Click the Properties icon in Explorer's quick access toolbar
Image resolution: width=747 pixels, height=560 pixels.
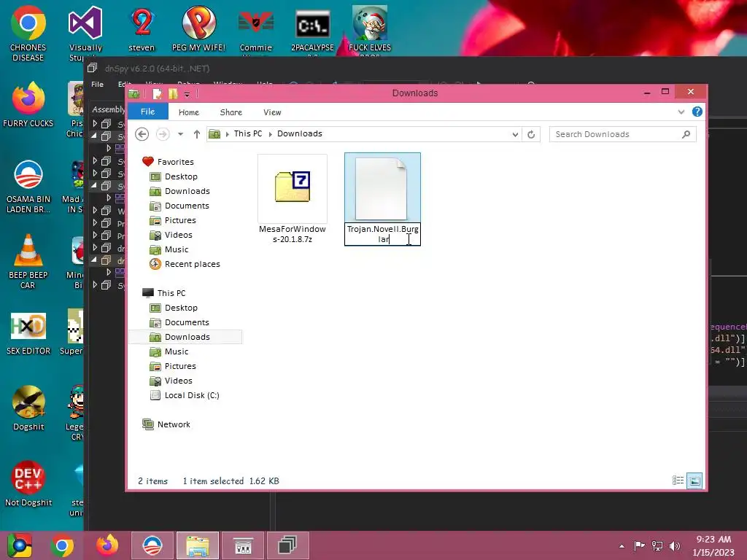click(x=158, y=94)
